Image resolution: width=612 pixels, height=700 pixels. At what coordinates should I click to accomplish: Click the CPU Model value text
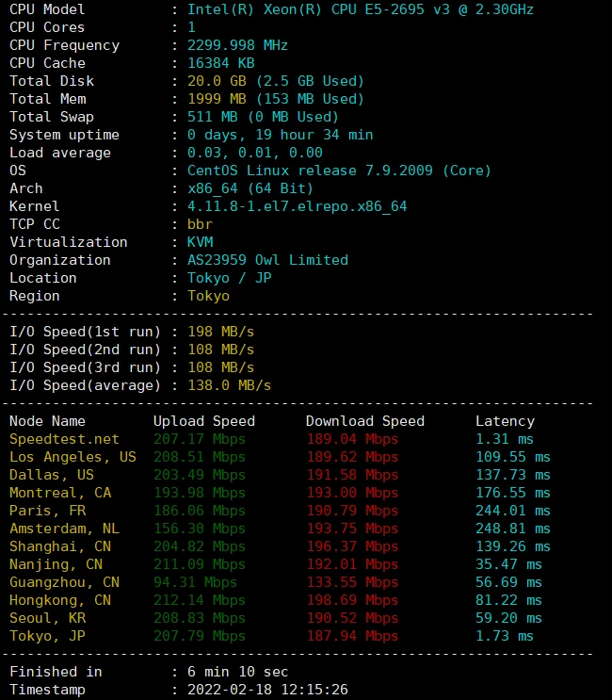(361, 9)
